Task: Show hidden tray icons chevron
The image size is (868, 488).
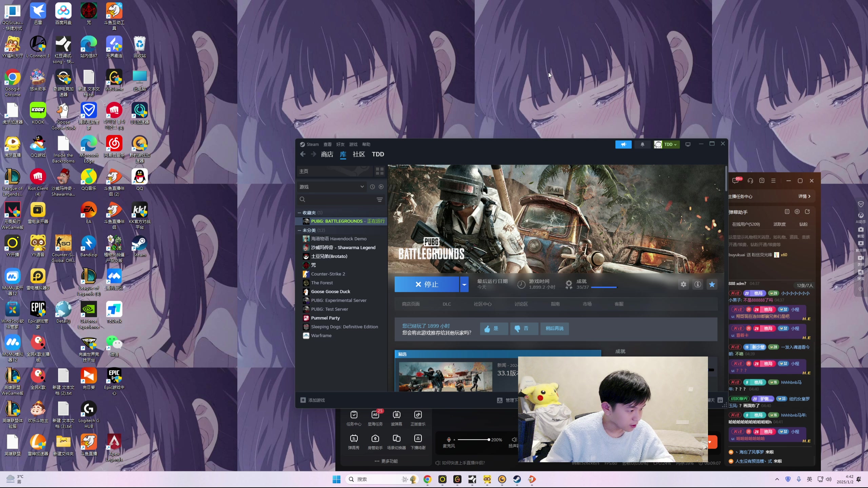Action: [777, 479]
